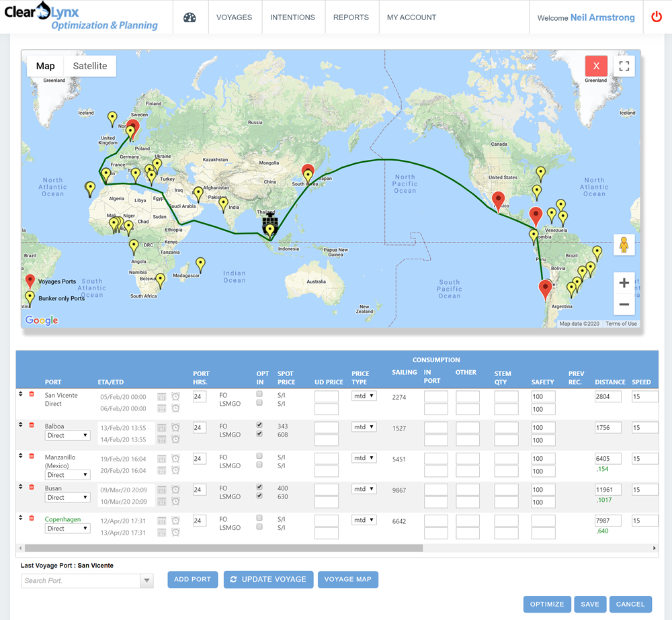Open the Voyage Map button

(x=347, y=579)
